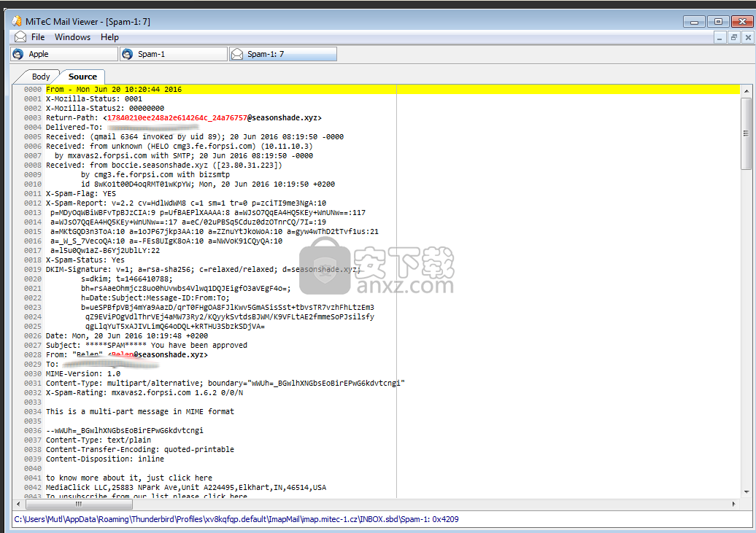Viewport: 756px width, 533px height.
Task: Click the vertical scrollbar thumb
Action: (x=747, y=133)
